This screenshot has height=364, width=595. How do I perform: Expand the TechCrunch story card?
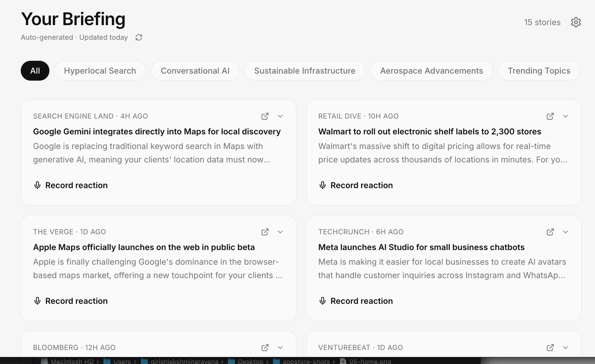(x=566, y=232)
